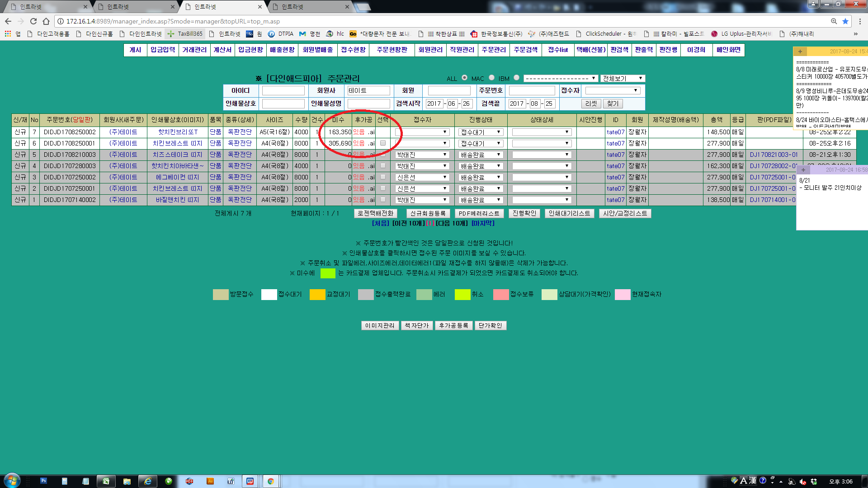Click the PDF에러리스트 button
This screenshot has height=488, width=868.
(479, 213)
